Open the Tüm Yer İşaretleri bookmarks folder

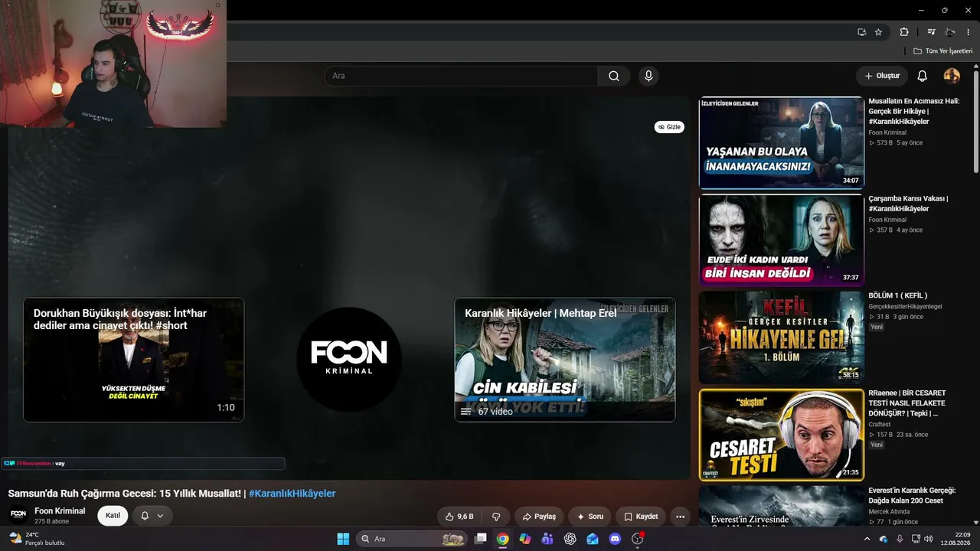pos(942,51)
